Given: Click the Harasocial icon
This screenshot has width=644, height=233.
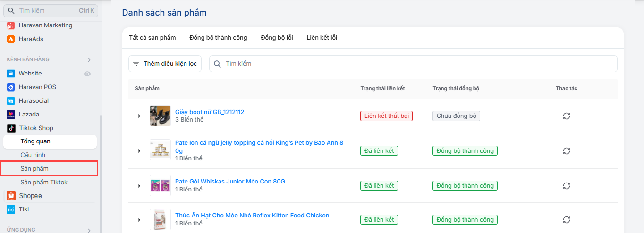Looking at the screenshot, I should [x=11, y=100].
